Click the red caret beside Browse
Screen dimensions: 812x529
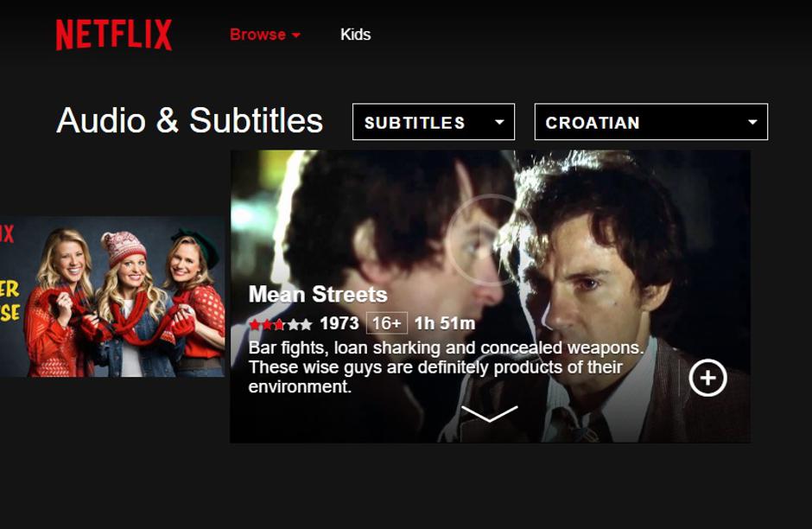[295, 35]
